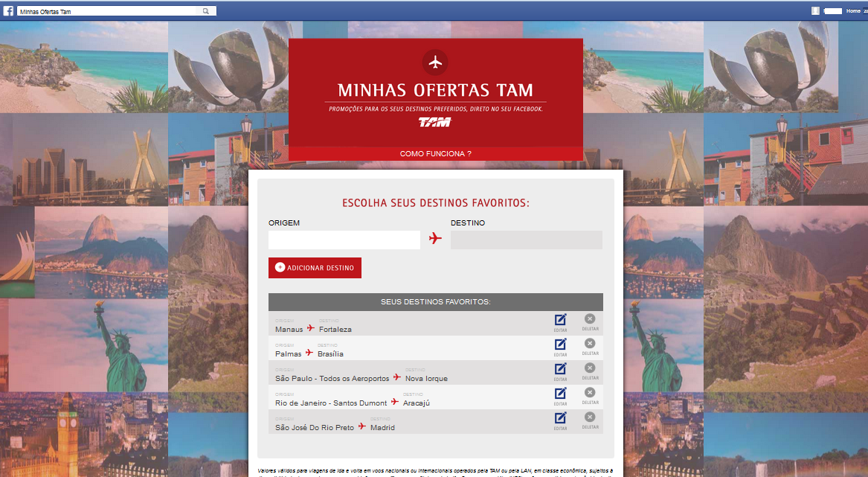Image resolution: width=868 pixels, height=477 pixels.
Task: Click the search magnifier icon
Action: coord(206,11)
